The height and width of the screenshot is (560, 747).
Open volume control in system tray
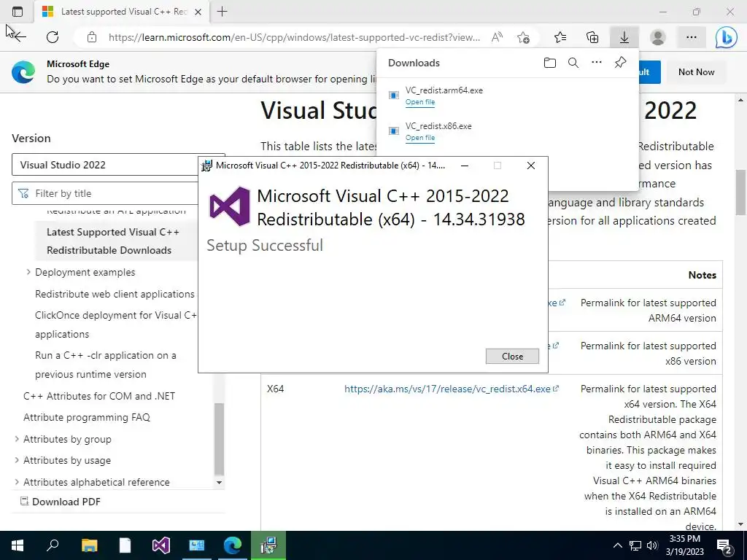pos(652,545)
